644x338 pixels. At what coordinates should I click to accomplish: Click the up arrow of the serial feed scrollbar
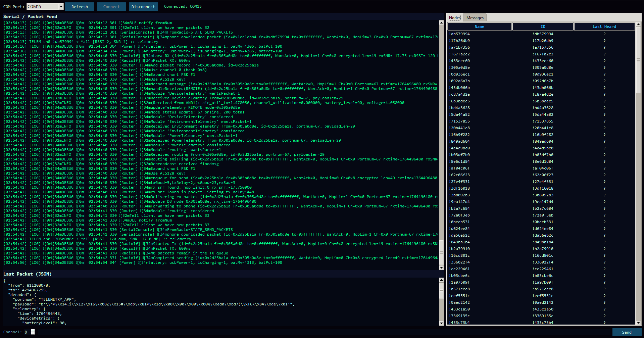tap(441, 22)
